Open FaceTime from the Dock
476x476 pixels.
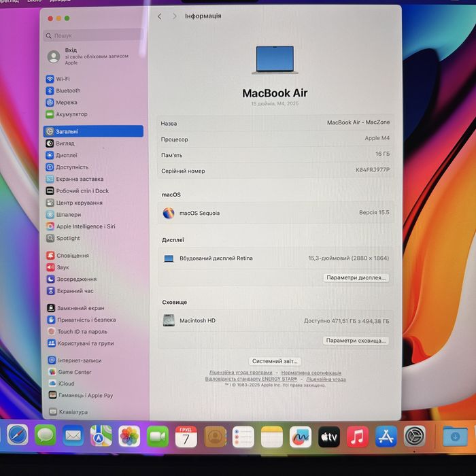158,437
